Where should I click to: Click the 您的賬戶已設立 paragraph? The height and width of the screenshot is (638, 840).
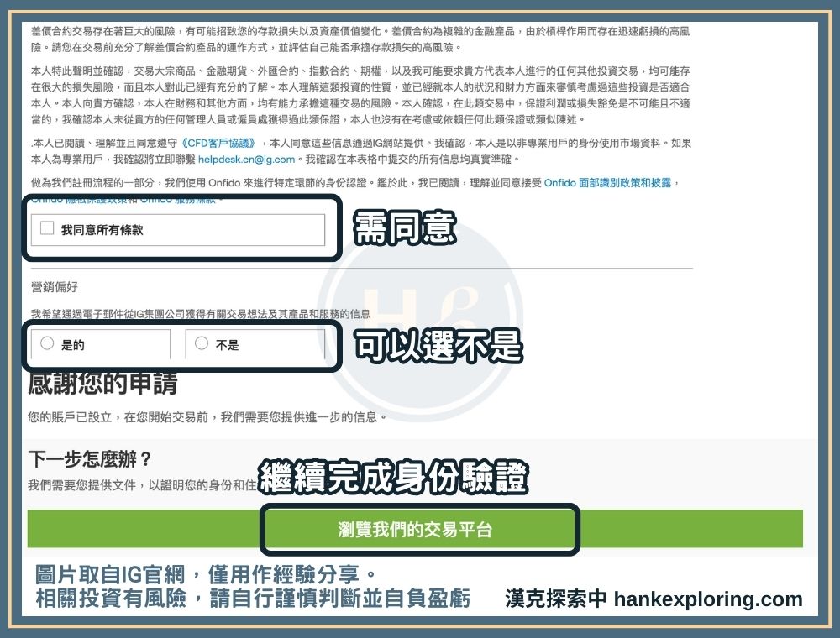207,417
